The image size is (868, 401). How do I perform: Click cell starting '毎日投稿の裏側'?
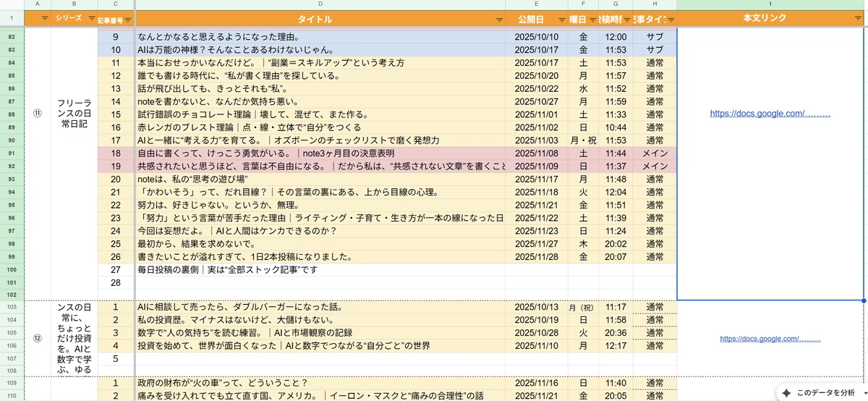click(x=320, y=271)
